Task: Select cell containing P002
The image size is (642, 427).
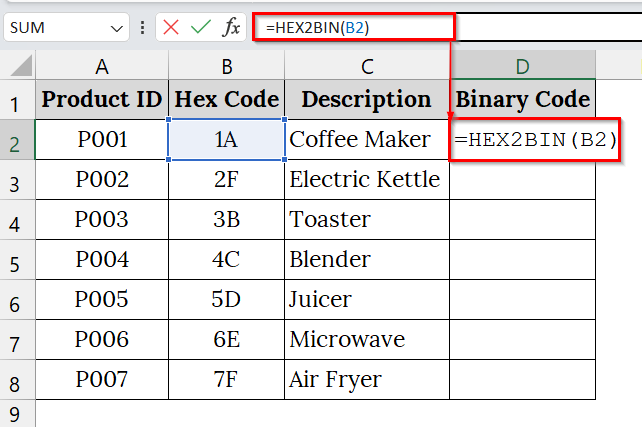Action: tap(102, 180)
